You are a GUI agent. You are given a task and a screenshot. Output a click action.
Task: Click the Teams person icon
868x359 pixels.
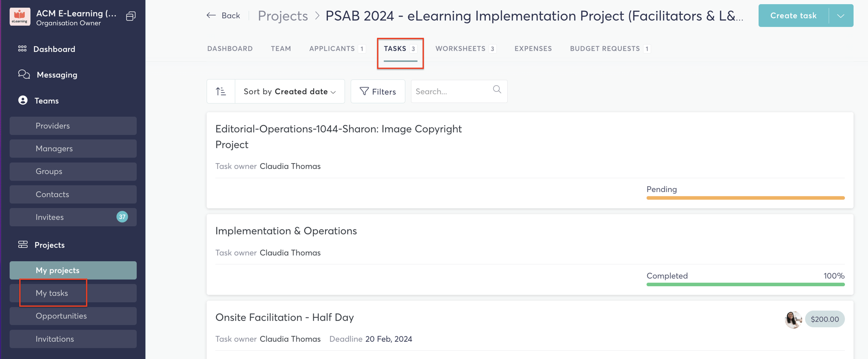click(23, 100)
